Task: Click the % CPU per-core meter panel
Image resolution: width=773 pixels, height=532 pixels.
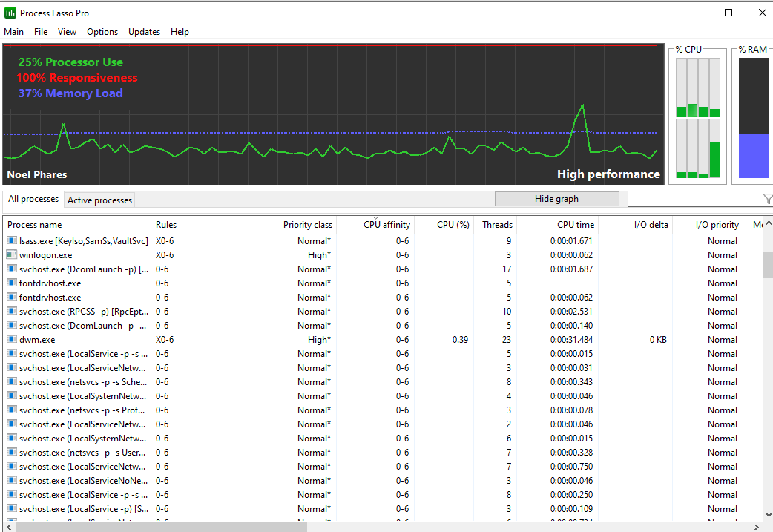Action: tap(697, 118)
